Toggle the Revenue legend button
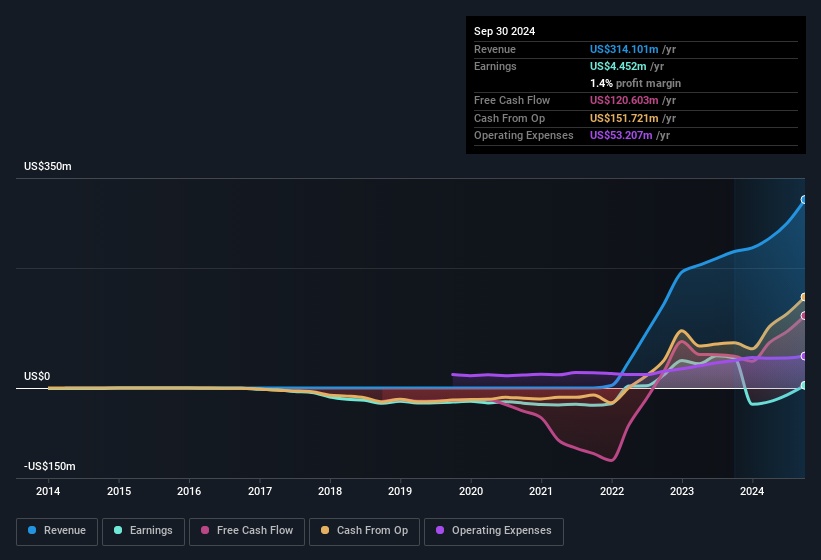Screen dimensions: 821x560 click(57, 531)
